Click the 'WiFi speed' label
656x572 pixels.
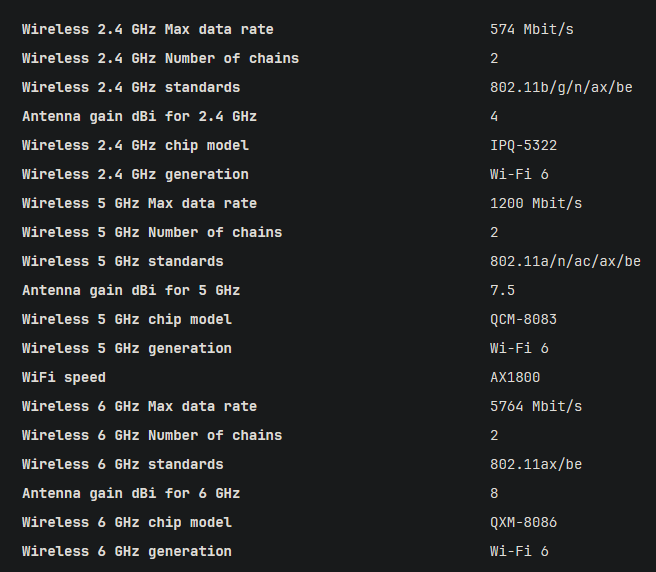(x=63, y=378)
